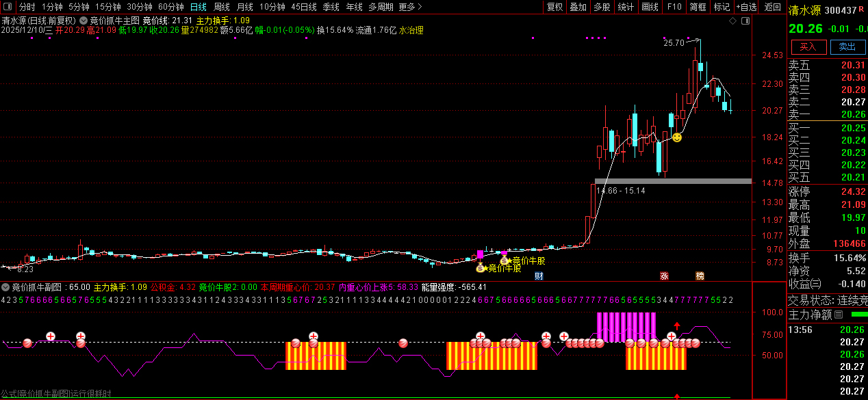Screen dimensions: 868x400
Task: Click the 收益(三) earnings label
Action: (805, 284)
